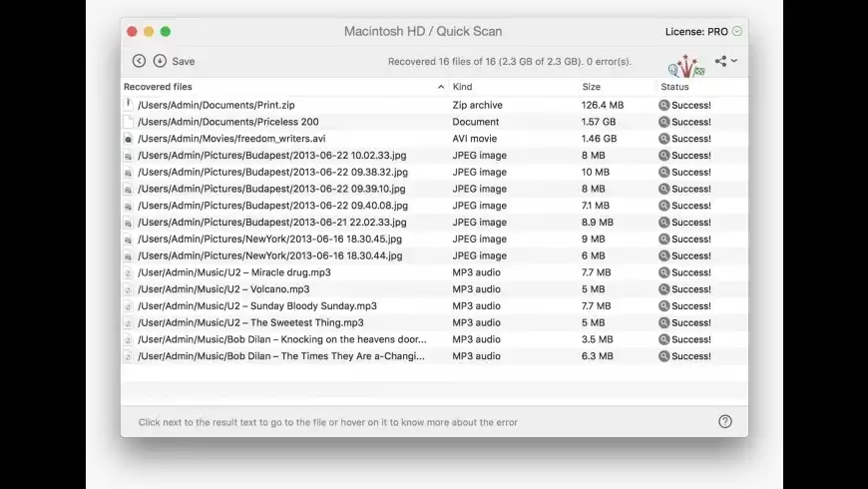Click magnifier icon for NewYork 18.30.44.jpg
Image resolution: width=868 pixels, height=489 pixels.
coord(664,255)
